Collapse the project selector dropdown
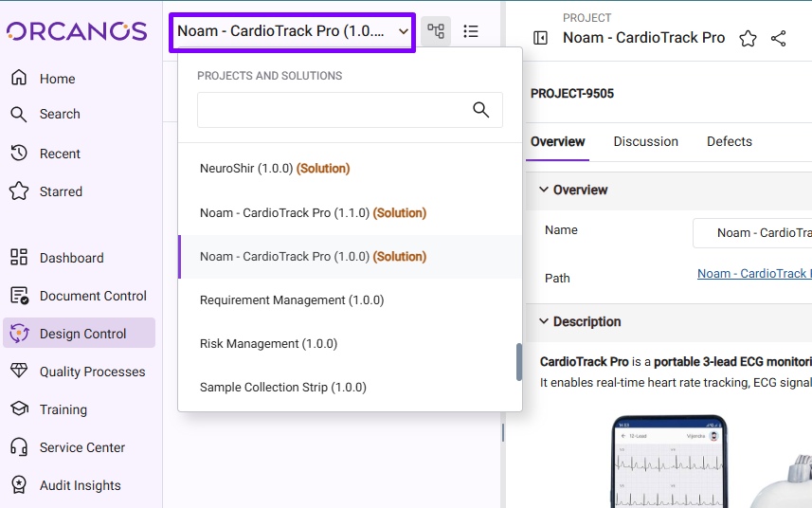This screenshot has width=812, height=508. click(404, 31)
